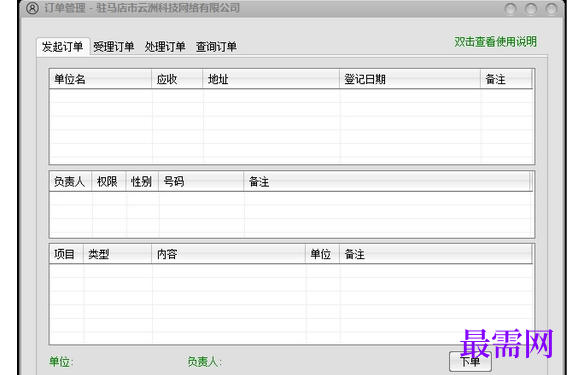This screenshot has height=375, width=572.
Task: Click the 内容 column header
Action: [228, 254]
